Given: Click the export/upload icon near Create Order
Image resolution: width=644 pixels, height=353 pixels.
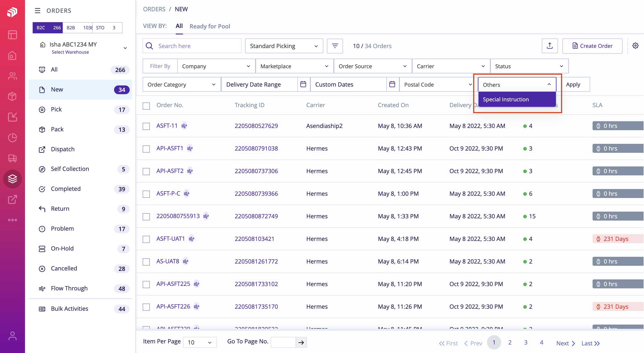Looking at the screenshot, I should 549,46.
